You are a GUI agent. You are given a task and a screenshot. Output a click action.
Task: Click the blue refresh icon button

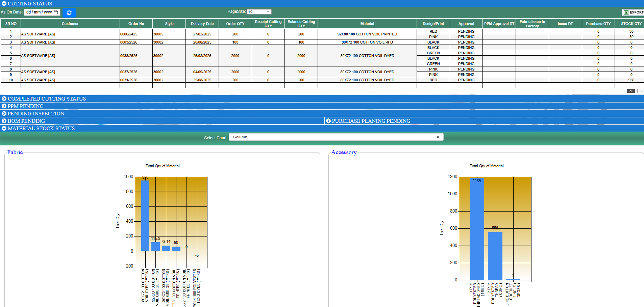click(69, 12)
